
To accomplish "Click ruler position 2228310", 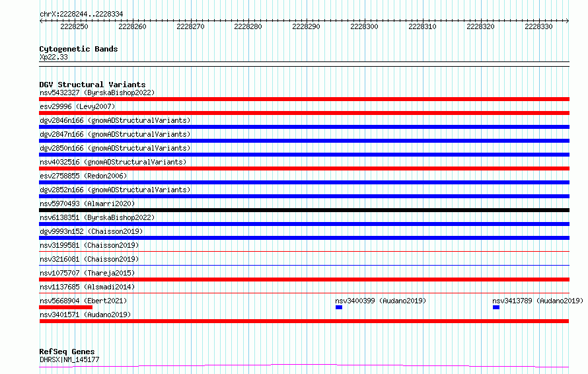I will pyautogui.click(x=422, y=26).
